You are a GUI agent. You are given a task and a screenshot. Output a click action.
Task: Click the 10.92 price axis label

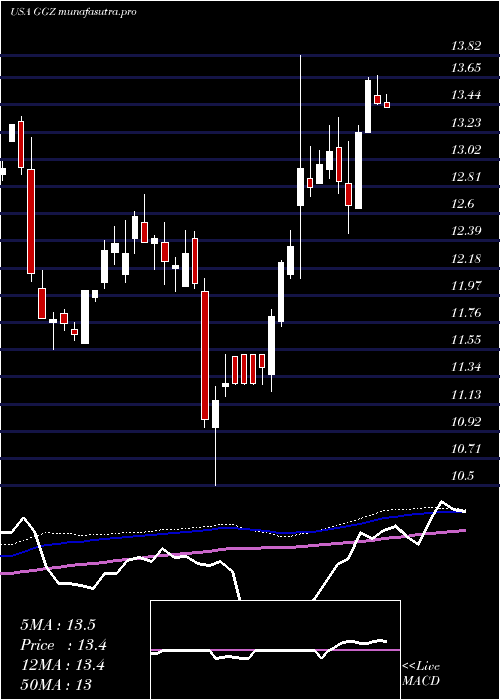pyautogui.click(x=466, y=421)
